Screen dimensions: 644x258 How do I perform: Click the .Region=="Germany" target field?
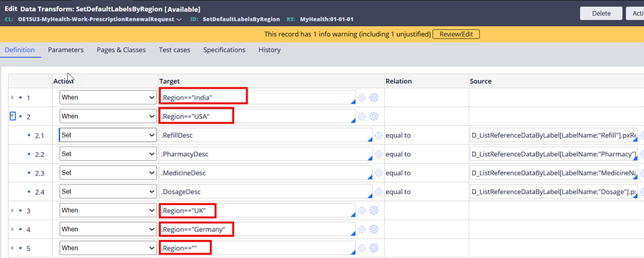[257, 229]
